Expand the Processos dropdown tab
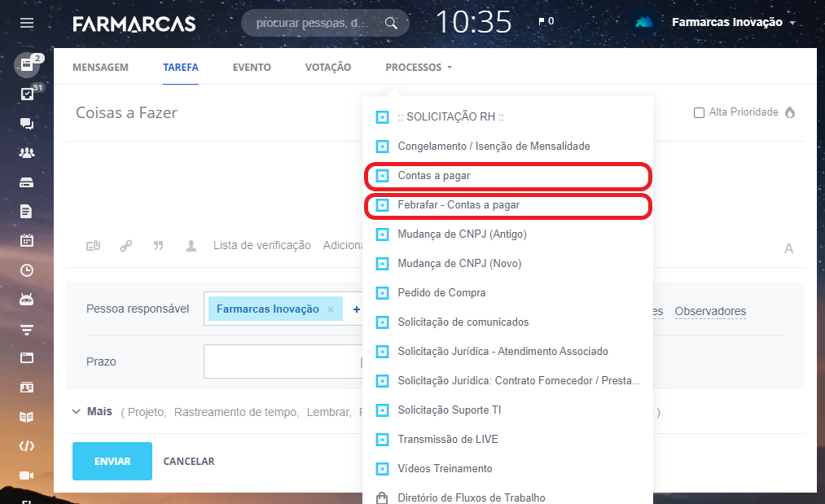This screenshot has width=825, height=504. [418, 68]
